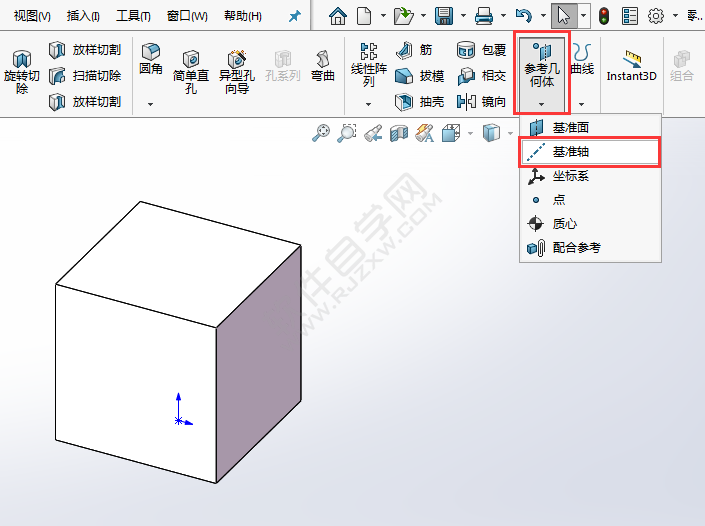The image size is (705, 526).
Task: Click the 相交 intersect tool
Action: click(482, 76)
